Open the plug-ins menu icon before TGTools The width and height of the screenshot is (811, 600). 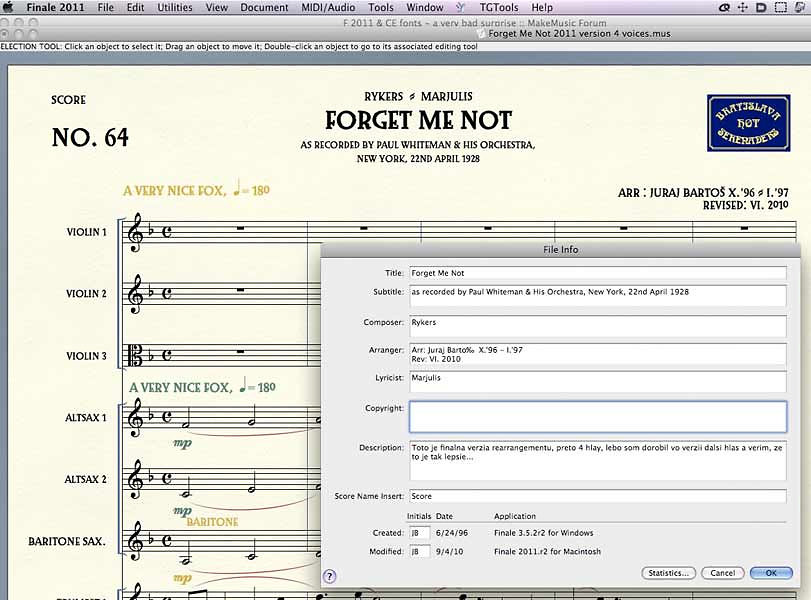461,7
